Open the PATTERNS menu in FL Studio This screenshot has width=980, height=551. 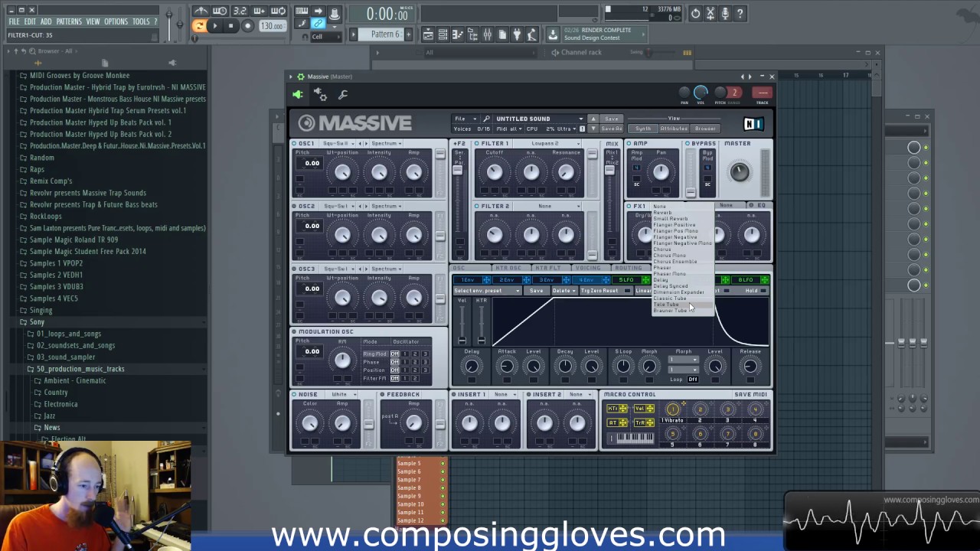[68, 21]
